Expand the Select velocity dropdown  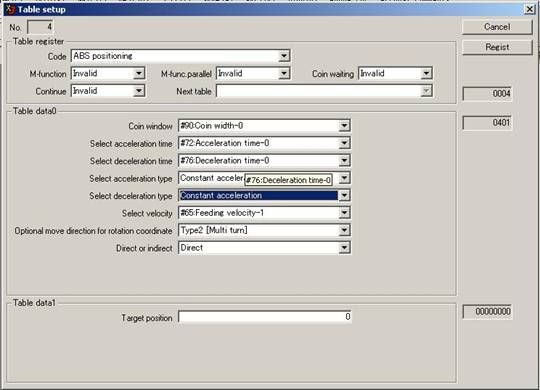coord(344,213)
